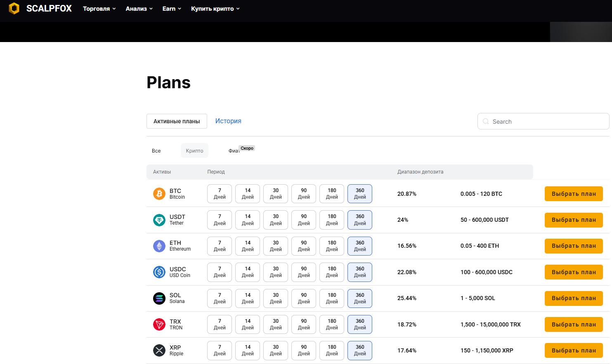This screenshot has width=612, height=364.
Task: Click Выбрать план for USDC
Action: point(574,272)
